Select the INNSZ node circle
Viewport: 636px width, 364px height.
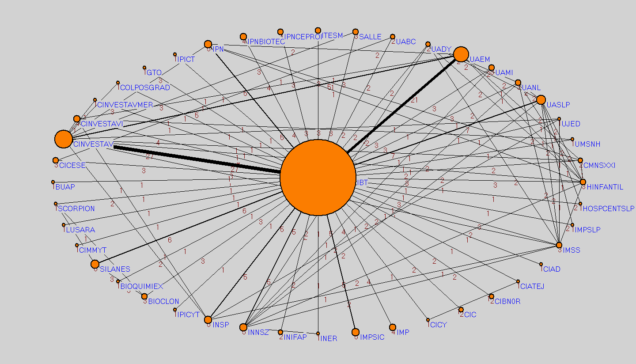coord(243,327)
